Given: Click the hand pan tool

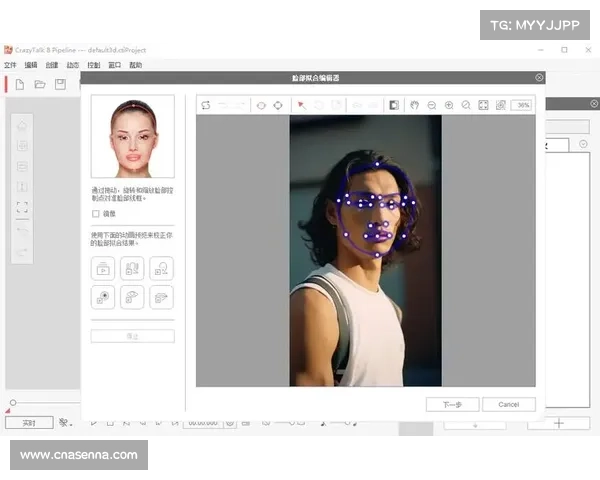Looking at the screenshot, I should (x=414, y=105).
